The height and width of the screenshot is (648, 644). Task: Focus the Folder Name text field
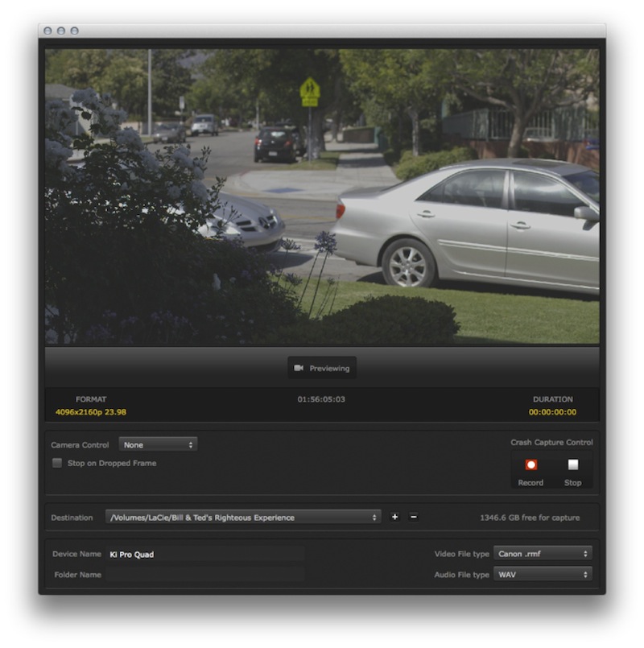204,575
